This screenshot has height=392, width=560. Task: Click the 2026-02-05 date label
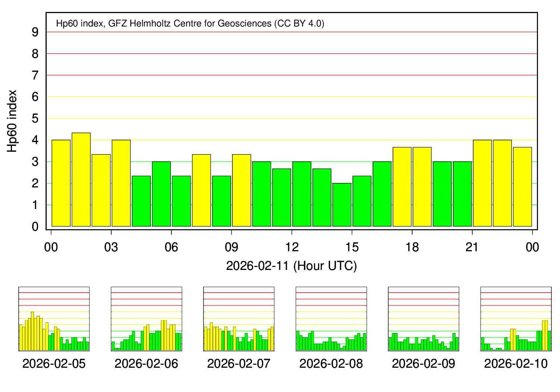[54, 364]
